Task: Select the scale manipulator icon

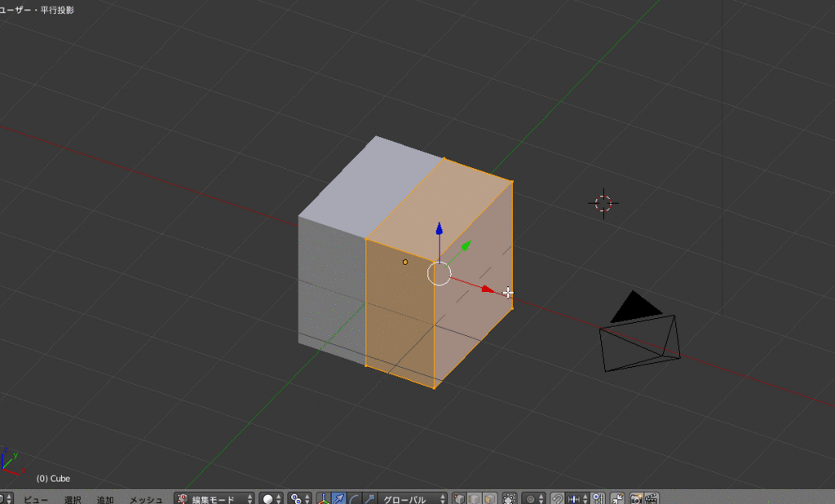Action: click(369, 499)
